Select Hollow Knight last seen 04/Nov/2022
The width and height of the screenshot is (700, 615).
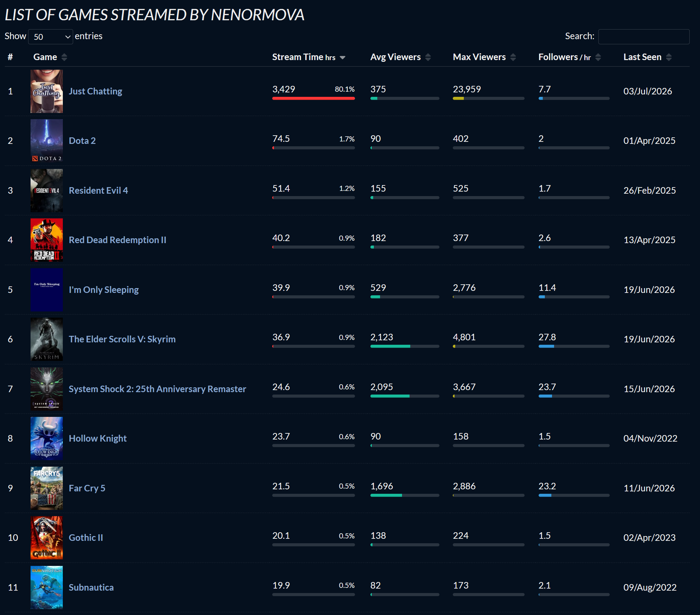[x=651, y=439]
